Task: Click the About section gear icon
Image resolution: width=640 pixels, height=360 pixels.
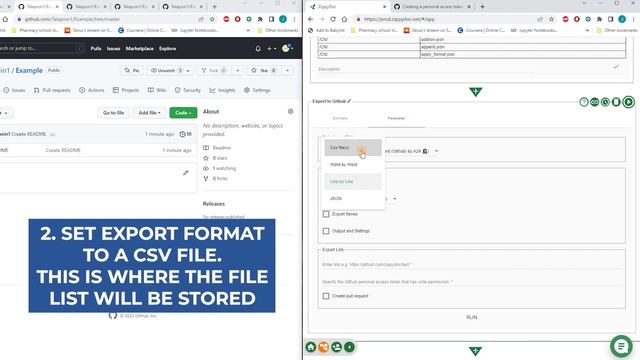Action: point(291,111)
